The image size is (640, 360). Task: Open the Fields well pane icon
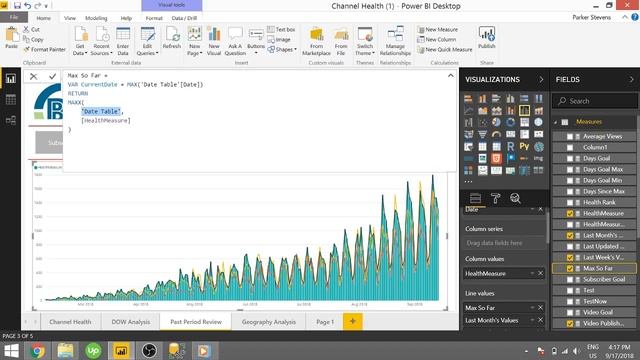(x=476, y=198)
